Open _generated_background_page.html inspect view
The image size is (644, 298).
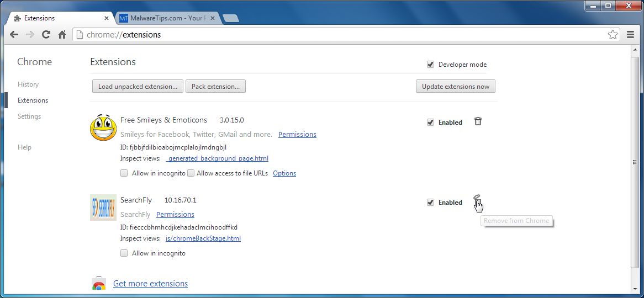(217, 158)
